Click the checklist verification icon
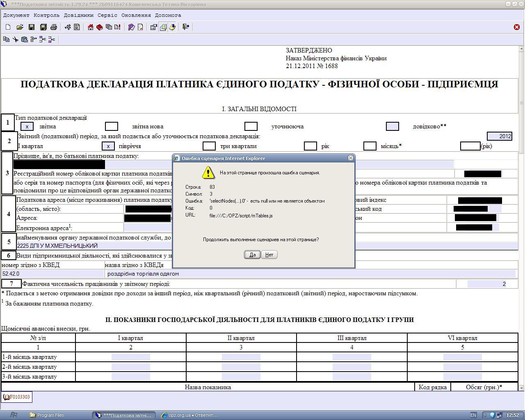 pos(77,27)
